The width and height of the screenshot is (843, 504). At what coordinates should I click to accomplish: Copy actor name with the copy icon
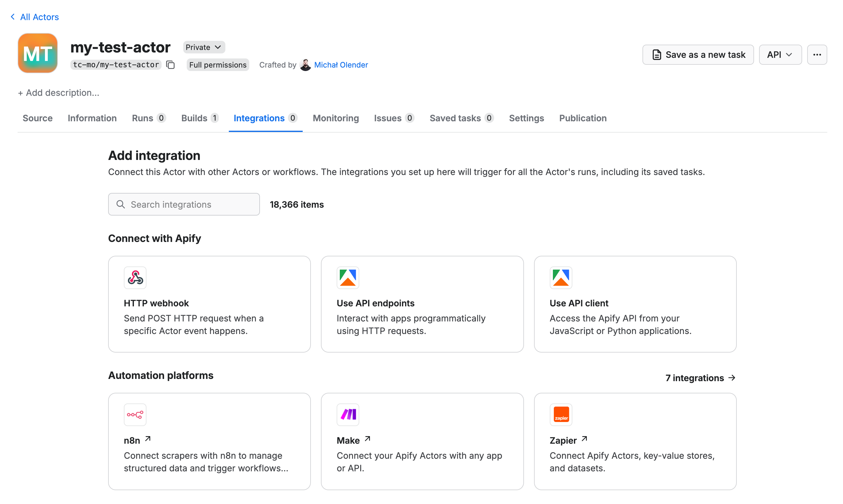[x=170, y=64]
